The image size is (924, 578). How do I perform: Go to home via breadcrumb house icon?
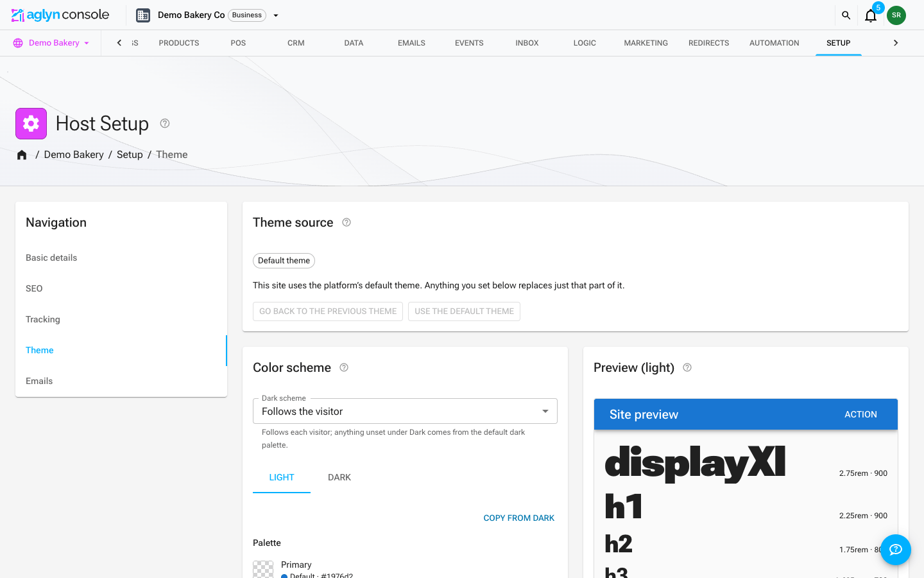22,155
